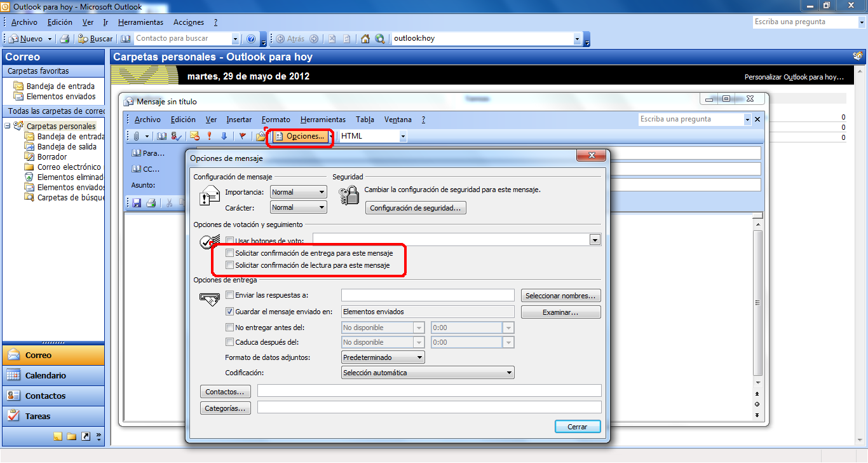Click Configuración de seguridad button

(x=416, y=208)
